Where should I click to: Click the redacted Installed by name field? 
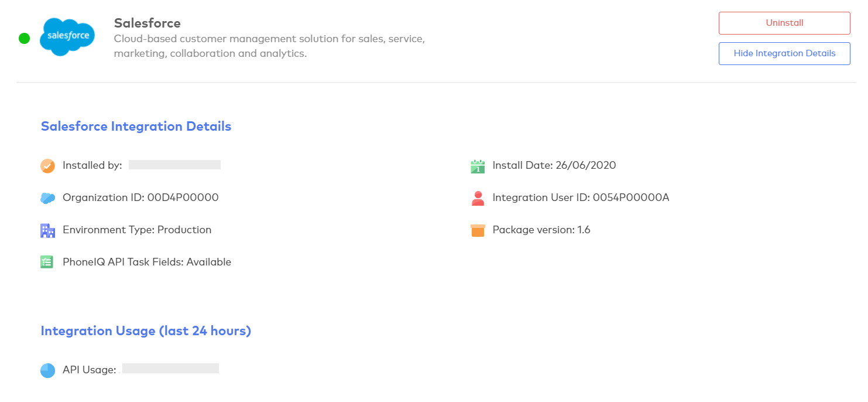pos(174,165)
